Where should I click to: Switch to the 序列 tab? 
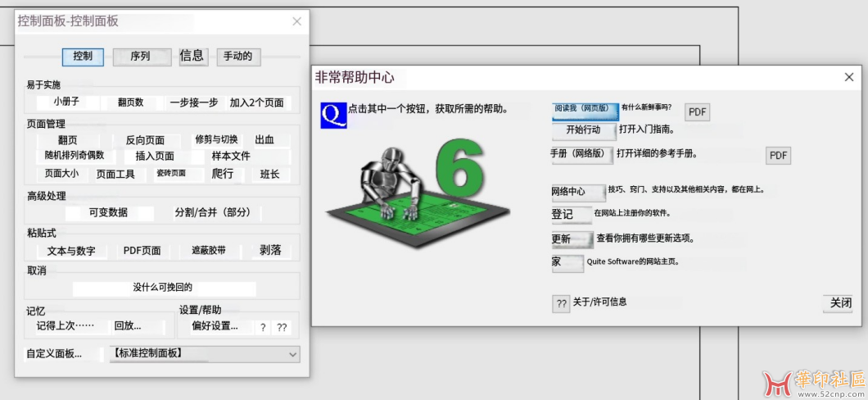[x=141, y=57]
